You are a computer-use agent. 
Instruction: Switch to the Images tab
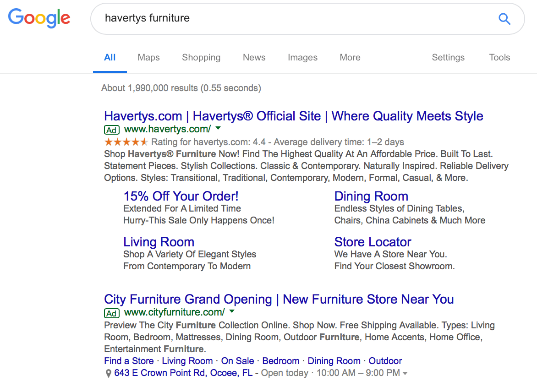click(302, 58)
